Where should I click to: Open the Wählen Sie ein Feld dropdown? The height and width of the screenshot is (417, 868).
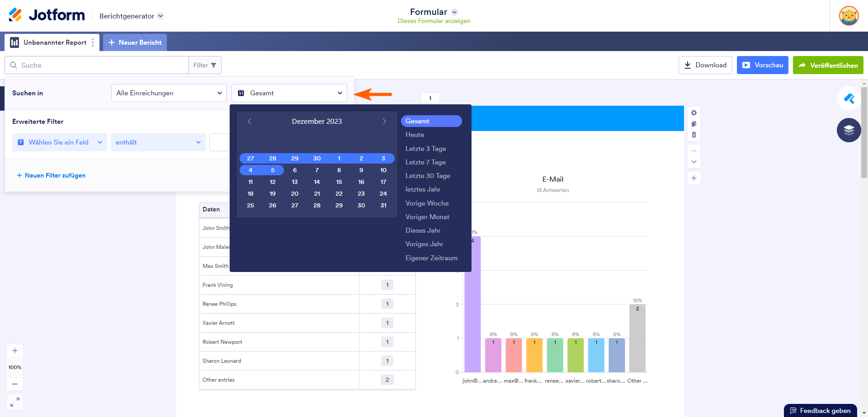(60, 142)
